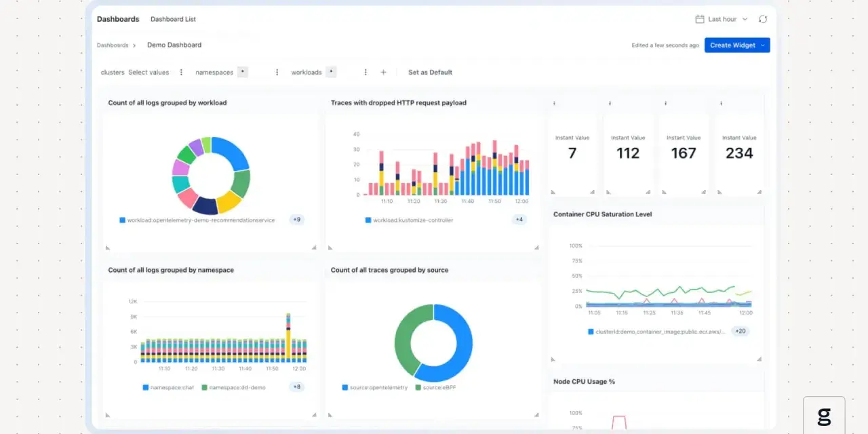
Task: Click 'Node CPU Usage %' title
Action: (x=584, y=381)
